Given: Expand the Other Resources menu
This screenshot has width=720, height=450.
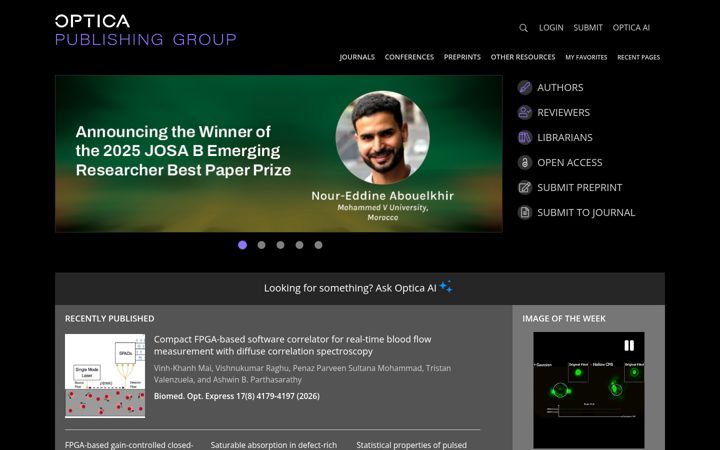Looking at the screenshot, I should click(x=523, y=57).
